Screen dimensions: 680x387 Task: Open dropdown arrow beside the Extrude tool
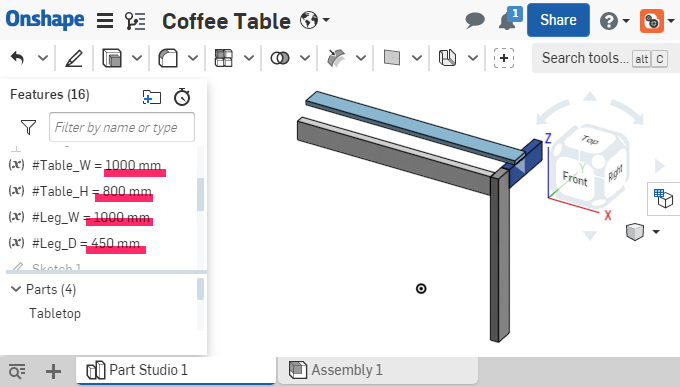coord(137,58)
